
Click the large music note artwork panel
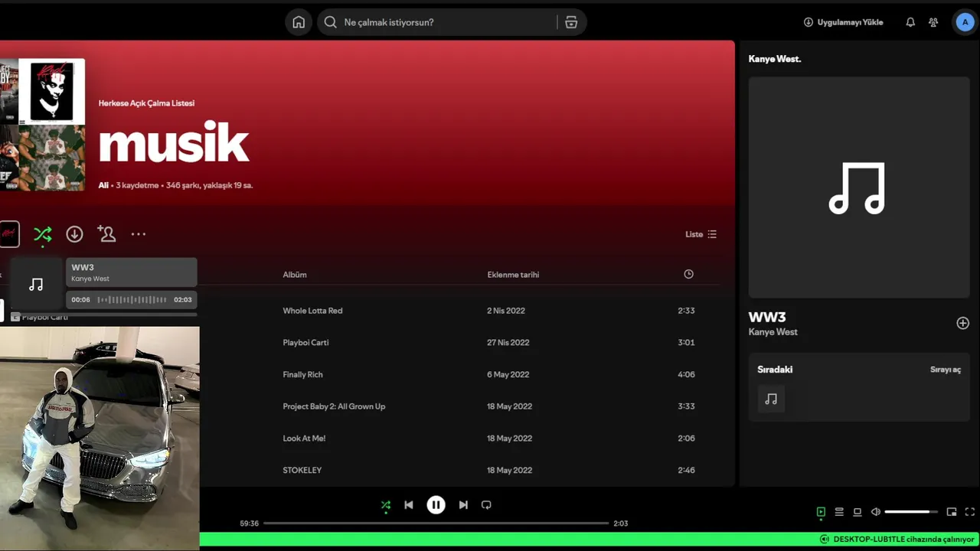859,187
